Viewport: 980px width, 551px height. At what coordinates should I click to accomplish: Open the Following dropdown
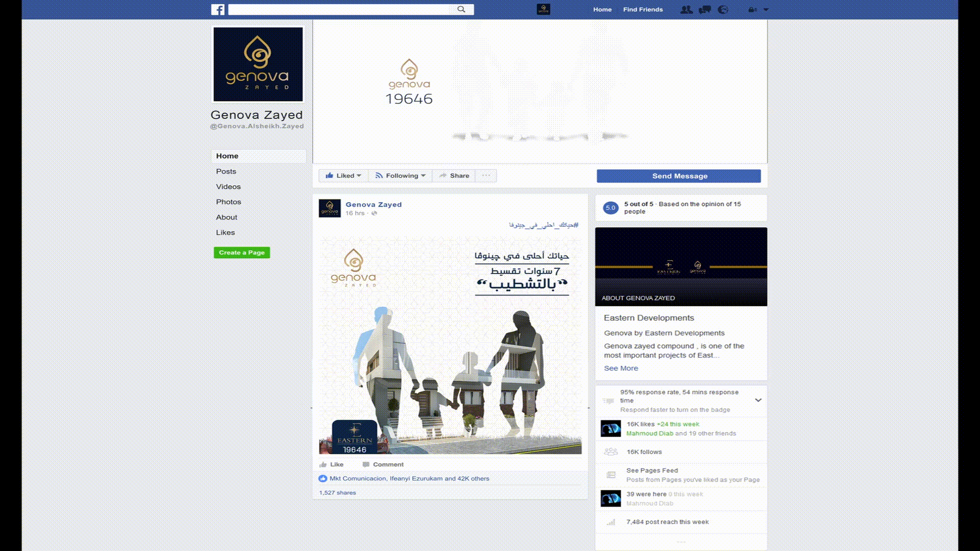click(x=401, y=176)
